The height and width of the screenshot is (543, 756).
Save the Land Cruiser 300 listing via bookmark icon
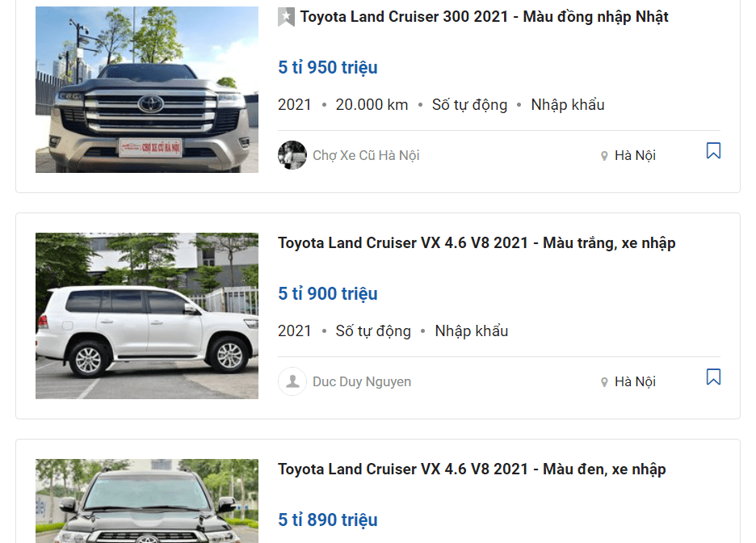[x=712, y=149]
